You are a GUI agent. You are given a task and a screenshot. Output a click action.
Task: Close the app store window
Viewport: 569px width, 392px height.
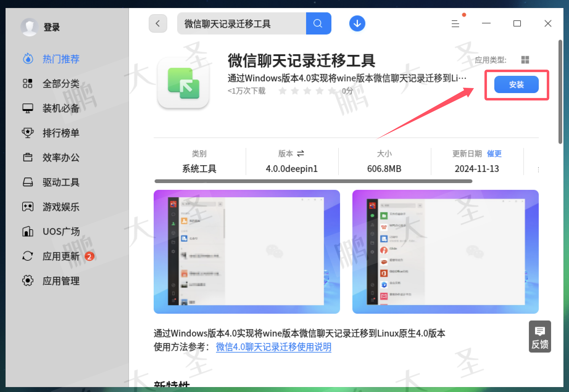[548, 23]
